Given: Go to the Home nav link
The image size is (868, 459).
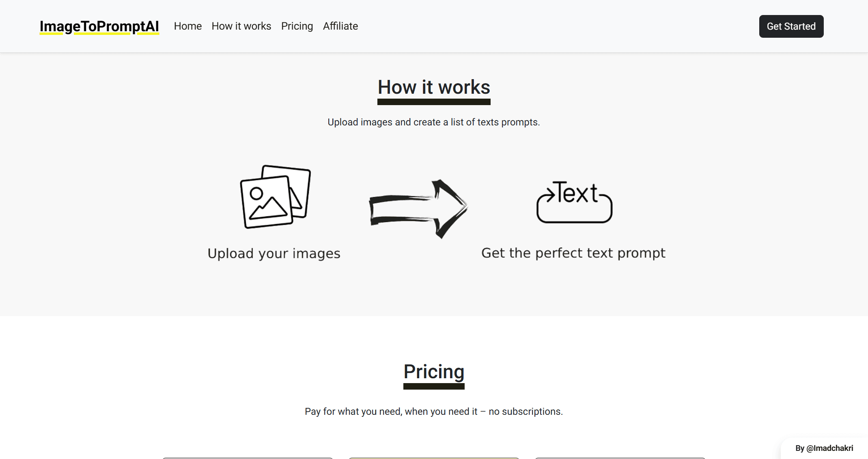Looking at the screenshot, I should (x=187, y=26).
